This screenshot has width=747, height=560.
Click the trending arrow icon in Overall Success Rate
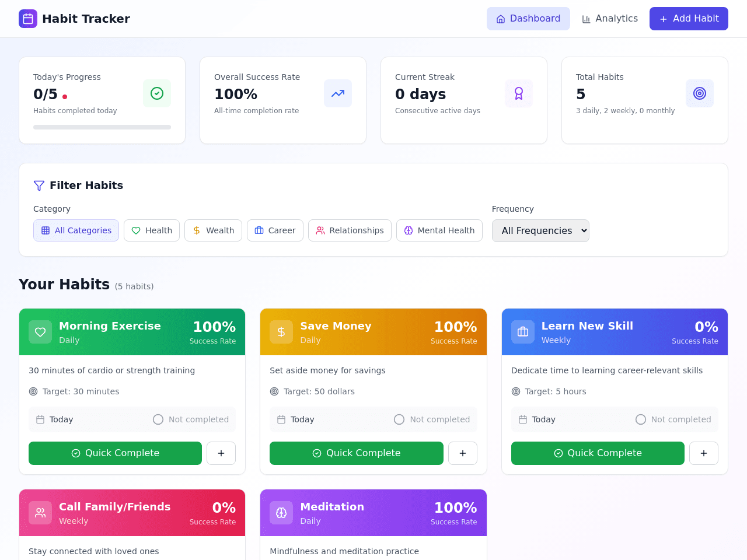(x=338, y=93)
